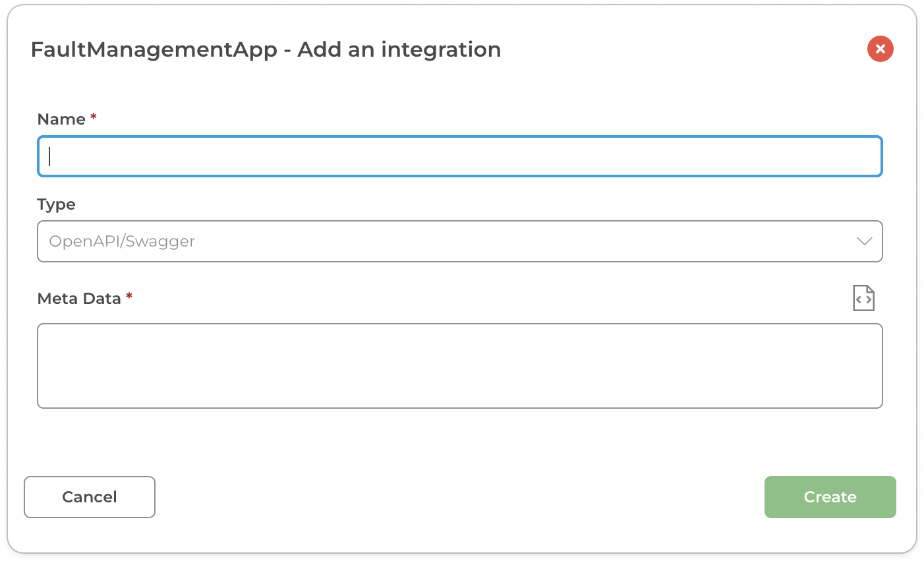The width and height of the screenshot is (924, 563).
Task: Close the Add an integration dialog
Action: click(880, 49)
